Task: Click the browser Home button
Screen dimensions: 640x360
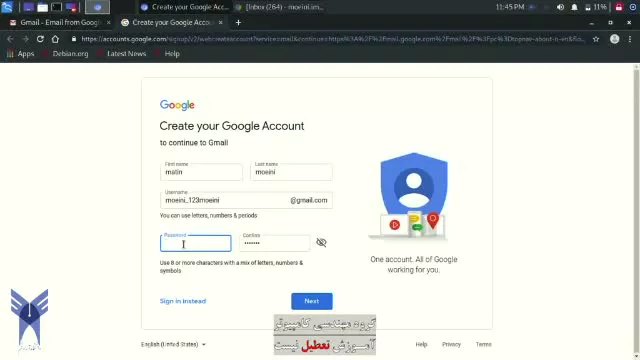Action: tap(55, 39)
